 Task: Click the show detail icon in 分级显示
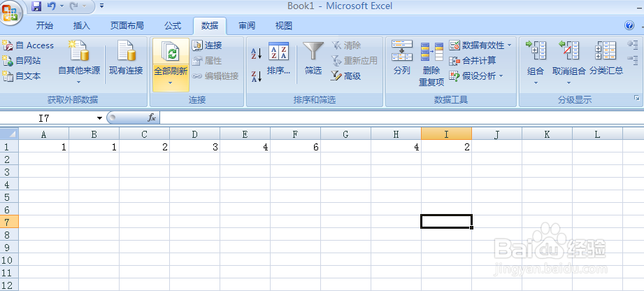pyautogui.click(x=633, y=44)
